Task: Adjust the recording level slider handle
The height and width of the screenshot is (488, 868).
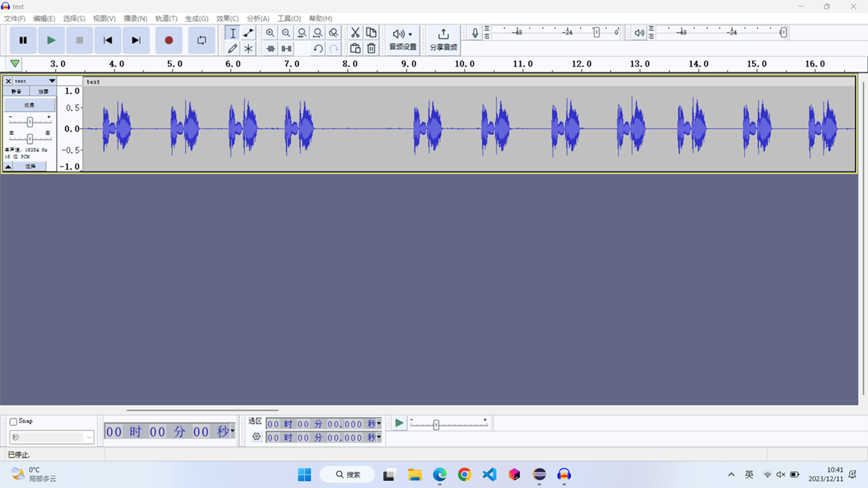Action: coord(597,32)
